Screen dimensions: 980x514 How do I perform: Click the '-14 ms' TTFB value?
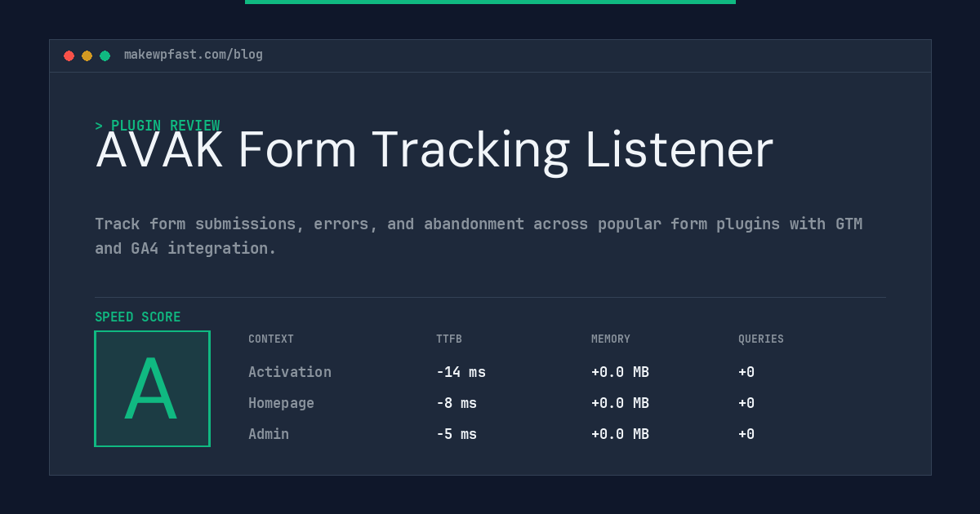(x=461, y=372)
